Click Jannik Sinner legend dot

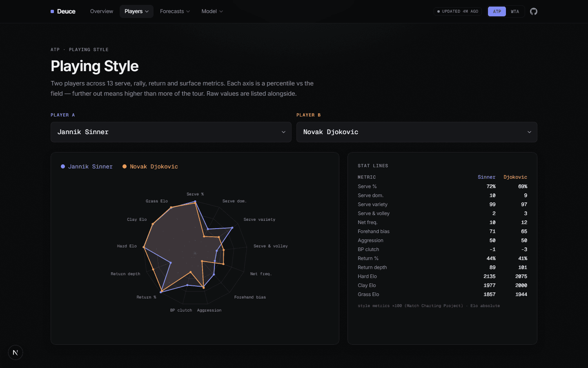63,166
